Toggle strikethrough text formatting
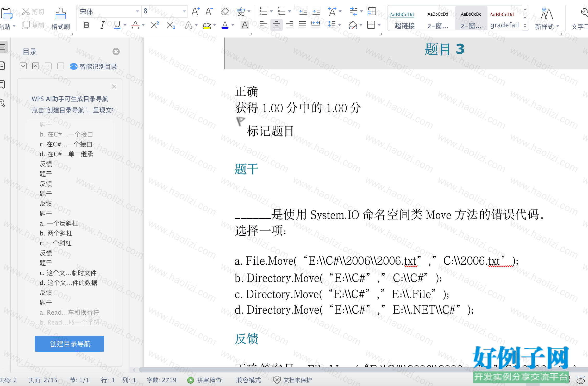 [x=135, y=25]
